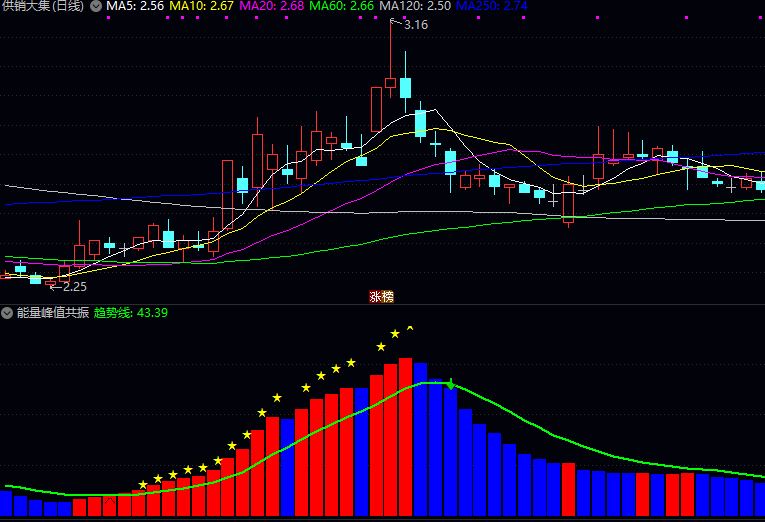Screen dimensions: 765x522
Task: Click the 涨榜 marker badge
Action: click(381, 296)
